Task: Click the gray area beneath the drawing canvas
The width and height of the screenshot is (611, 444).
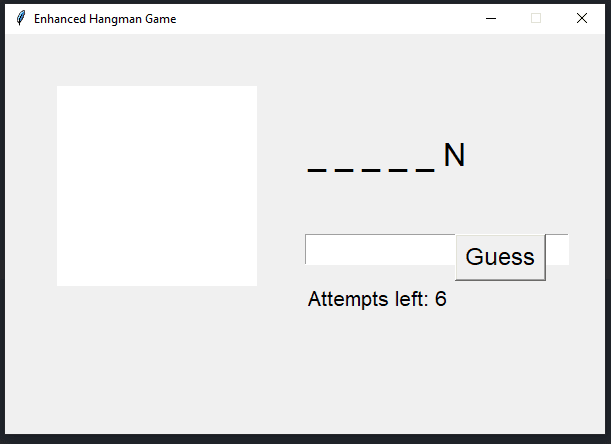Action: tap(157, 360)
